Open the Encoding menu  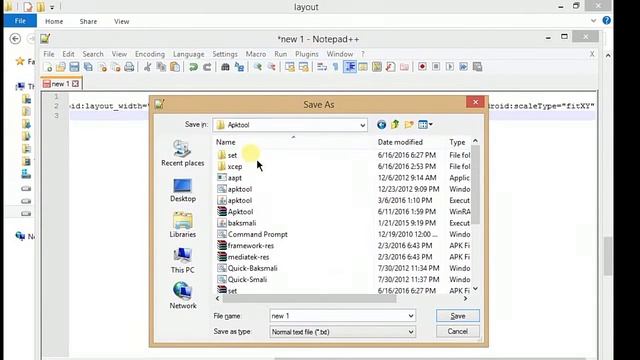point(150,54)
